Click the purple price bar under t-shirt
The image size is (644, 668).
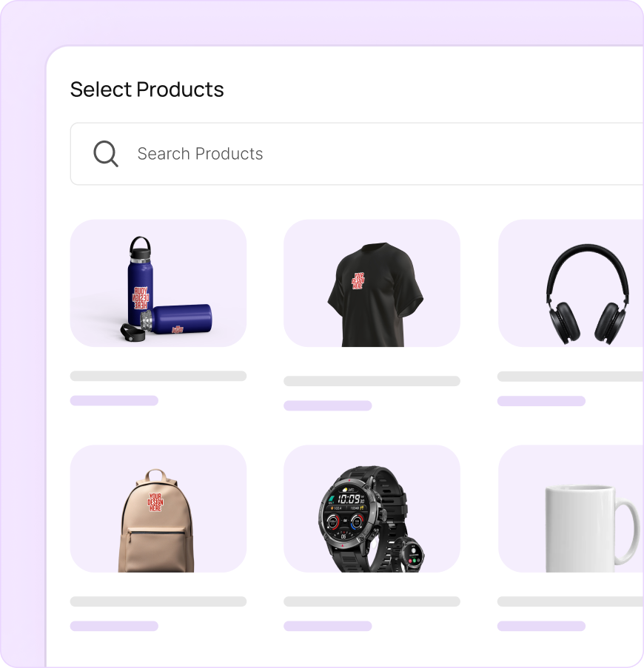[328, 405]
